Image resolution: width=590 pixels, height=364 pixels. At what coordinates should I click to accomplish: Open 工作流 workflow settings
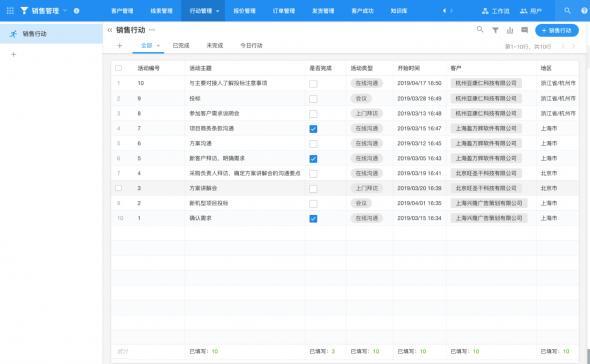[x=496, y=11]
